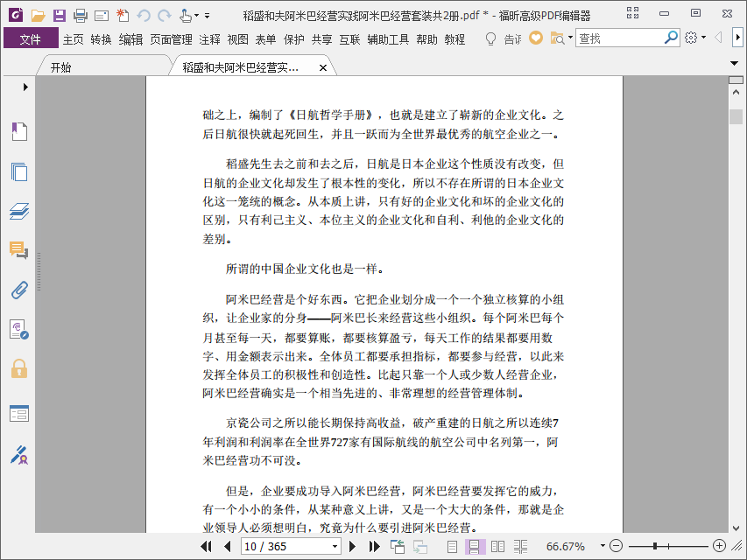Click the page number field 10 / 365
Viewport: 747px width, 560px height.
tap(285, 546)
